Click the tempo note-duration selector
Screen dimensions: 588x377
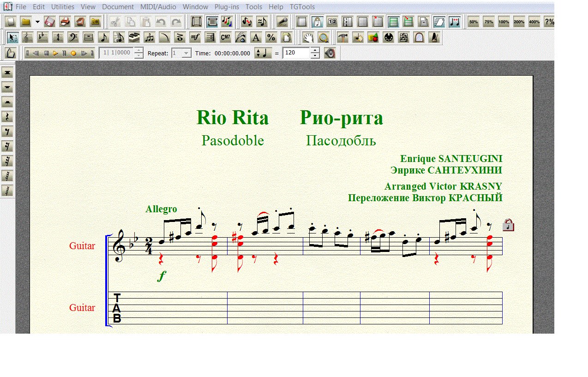click(263, 53)
